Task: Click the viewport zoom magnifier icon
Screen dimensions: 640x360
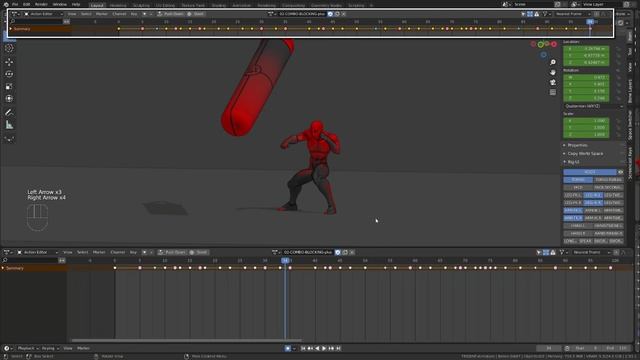Action: [x=553, y=62]
